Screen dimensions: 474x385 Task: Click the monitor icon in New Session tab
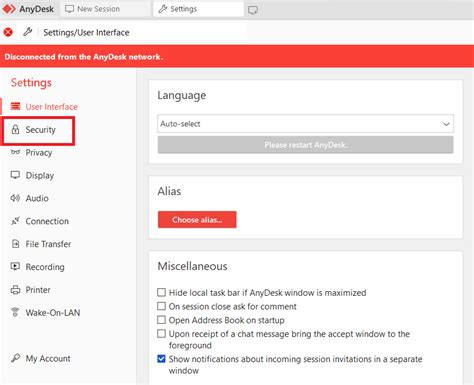pyautogui.click(x=69, y=9)
